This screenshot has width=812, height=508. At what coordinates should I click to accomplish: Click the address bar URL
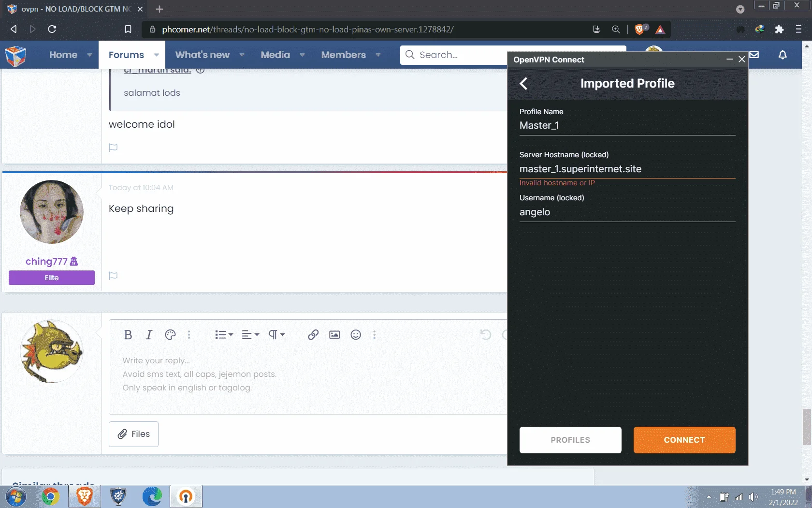point(308,30)
